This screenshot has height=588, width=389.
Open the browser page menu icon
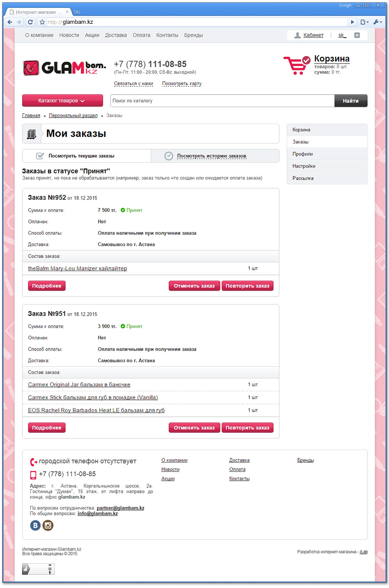[364, 22]
